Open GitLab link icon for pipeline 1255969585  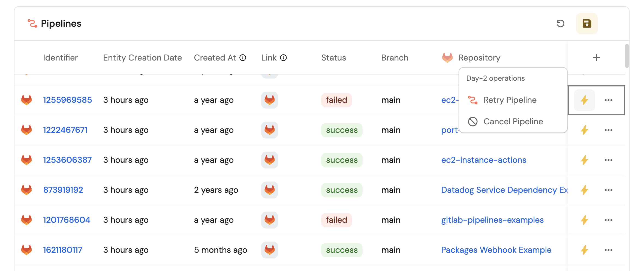click(x=269, y=100)
